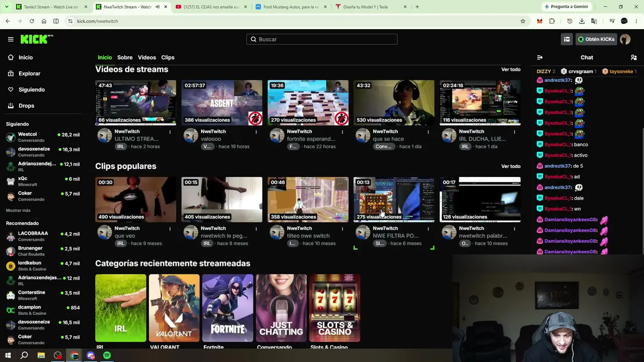Switch to the Sobre channel tab

pyautogui.click(x=125, y=57)
